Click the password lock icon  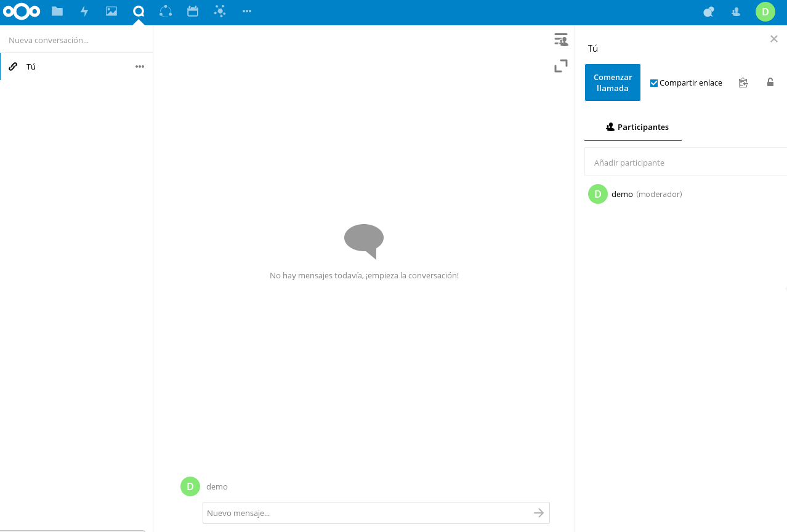click(770, 82)
